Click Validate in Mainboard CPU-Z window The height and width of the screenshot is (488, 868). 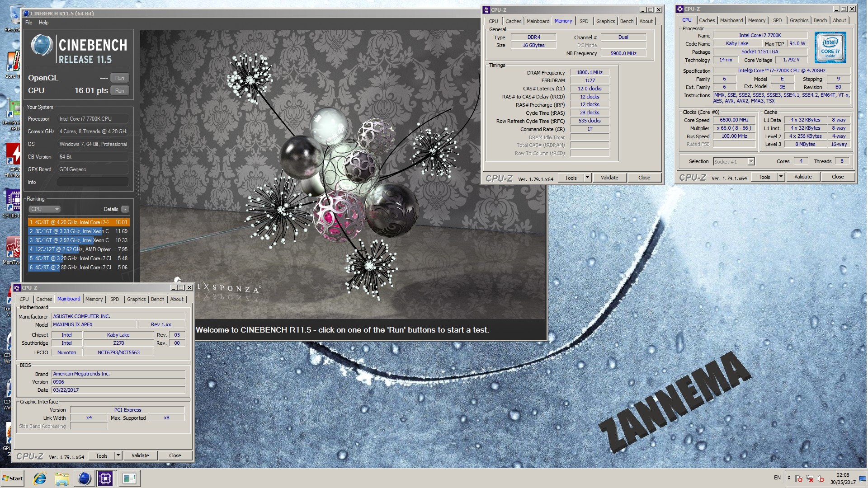(x=140, y=456)
